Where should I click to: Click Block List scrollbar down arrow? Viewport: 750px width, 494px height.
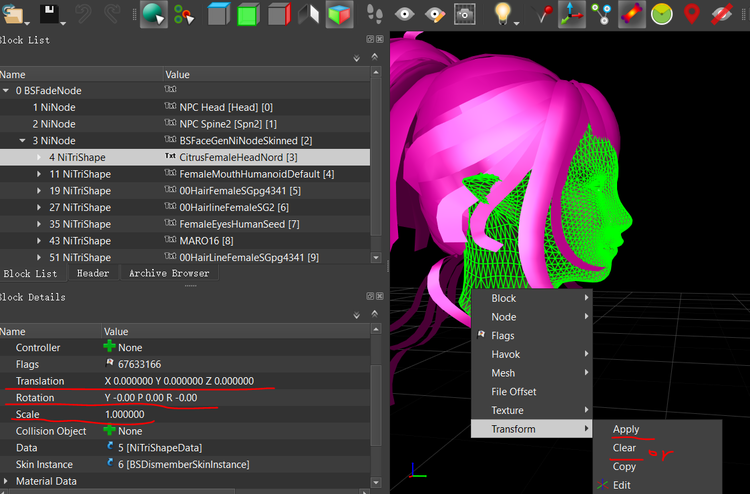pyautogui.click(x=376, y=257)
